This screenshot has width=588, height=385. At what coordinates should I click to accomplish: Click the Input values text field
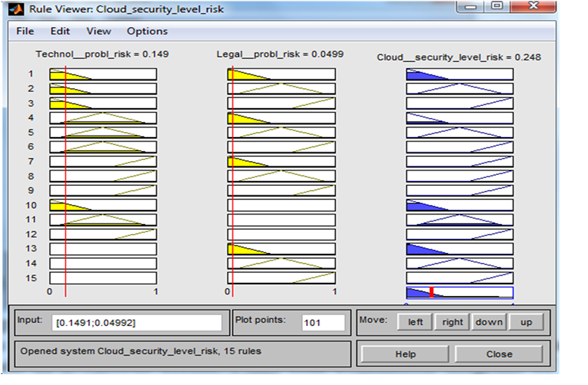point(136,322)
